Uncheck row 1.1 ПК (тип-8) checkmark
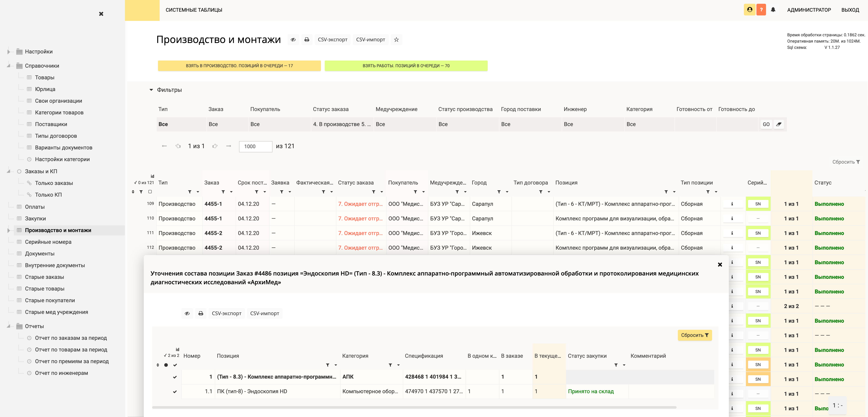 point(175,391)
